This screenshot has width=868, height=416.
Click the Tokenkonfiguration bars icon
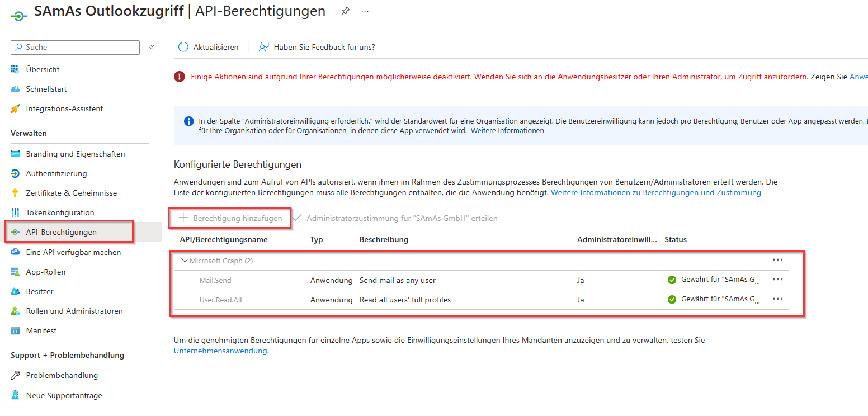15,212
